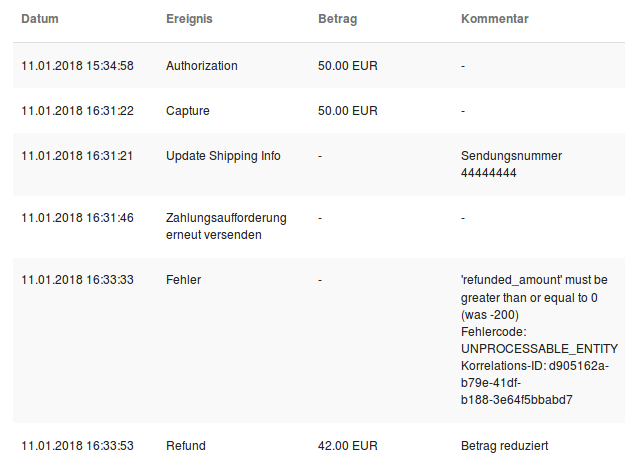Click the Betrag reduziert comment
Viewport: 625px width, 466px height.
coord(505,446)
